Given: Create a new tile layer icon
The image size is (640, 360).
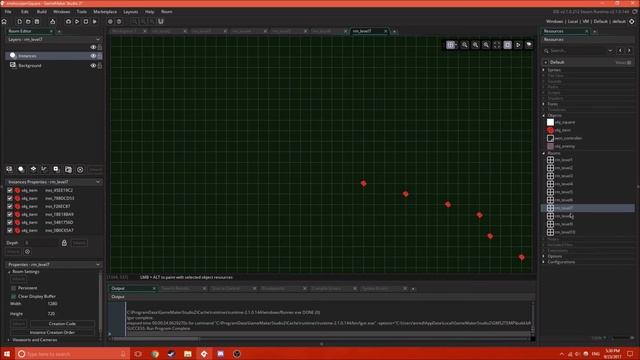Looking at the screenshot, I should pos(33,169).
